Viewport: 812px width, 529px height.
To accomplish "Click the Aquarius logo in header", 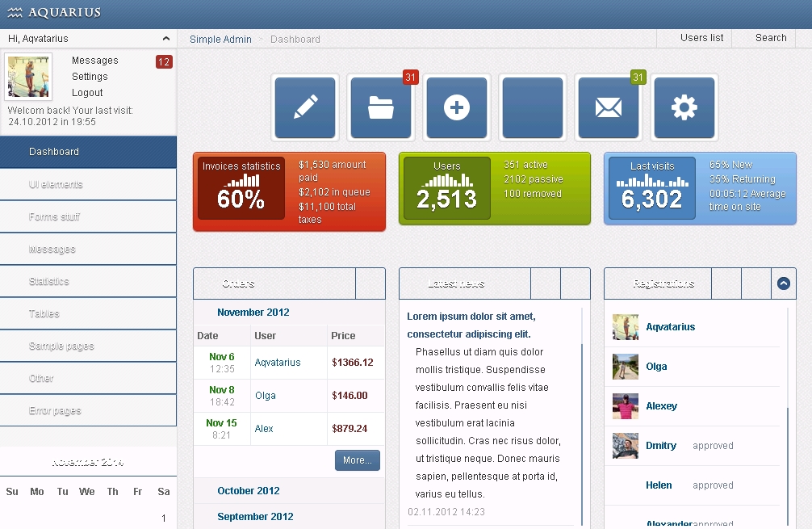I will click(54, 12).
